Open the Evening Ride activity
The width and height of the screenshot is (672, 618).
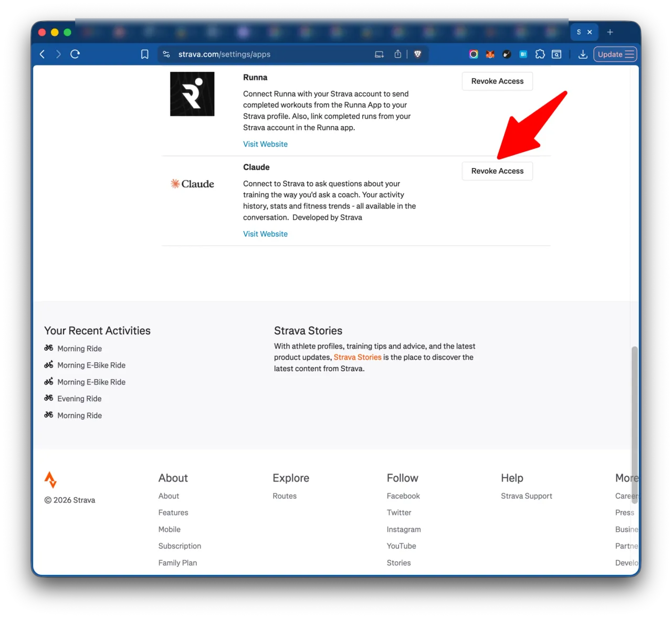coord(79,399)
